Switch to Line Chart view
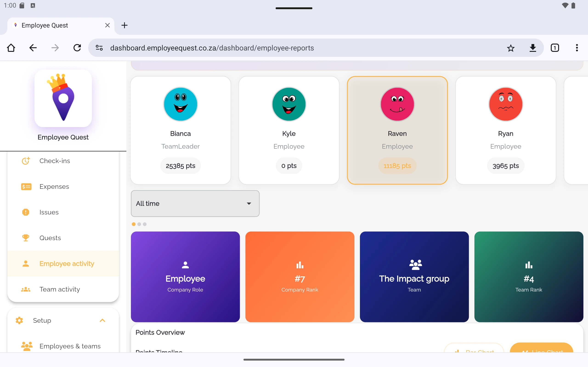The height and width of the screenshot is (367, 588). click(x=541, y=351)
